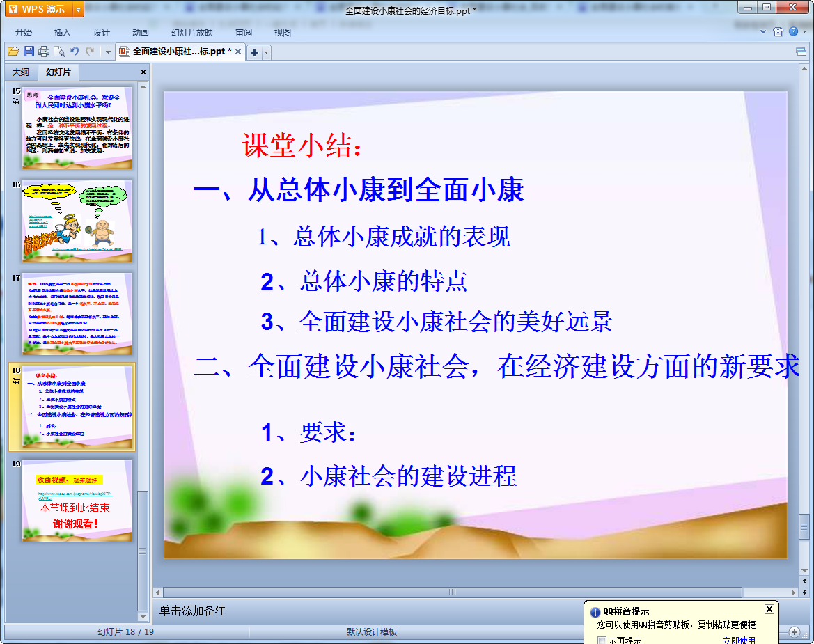Expand the dropdown beside the new document plus
This screenshot has width=814, height=644.
[x=266, y=52]
